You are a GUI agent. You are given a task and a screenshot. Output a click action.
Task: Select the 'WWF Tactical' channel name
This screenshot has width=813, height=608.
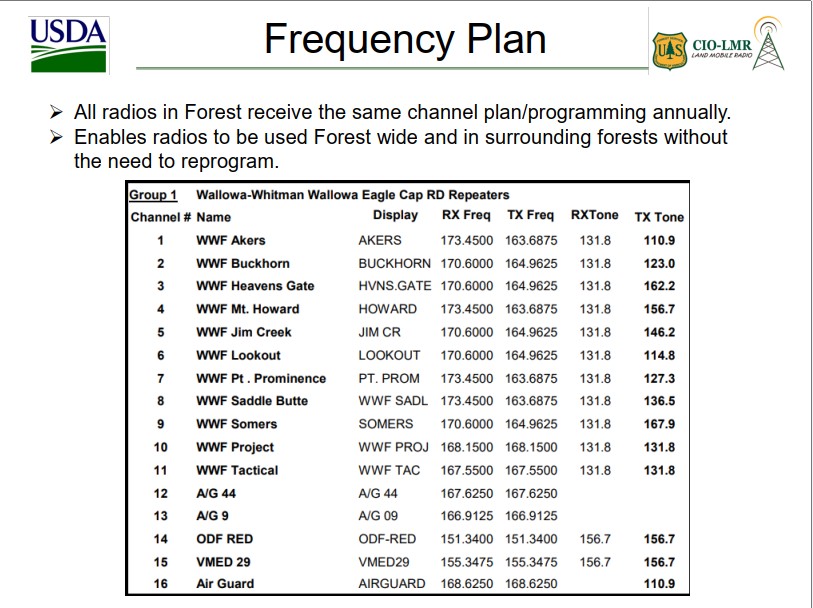pyautogui.click(x=237, y=471)
